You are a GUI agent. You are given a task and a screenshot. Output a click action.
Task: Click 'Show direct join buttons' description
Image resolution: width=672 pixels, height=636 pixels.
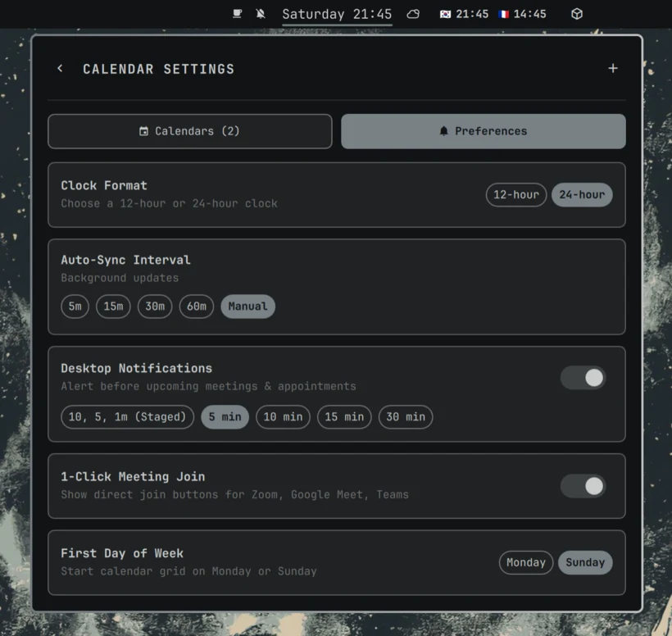click(234, 495)
